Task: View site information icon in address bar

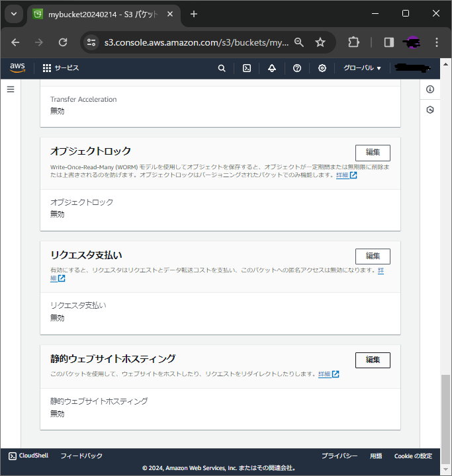Action: point(91,42)
